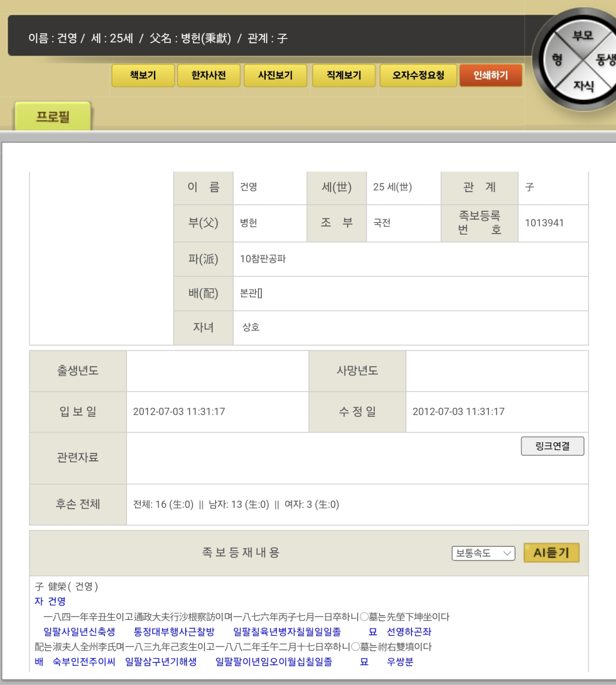Navigate to 자식 on the circular dial

(x=583, y=86)
